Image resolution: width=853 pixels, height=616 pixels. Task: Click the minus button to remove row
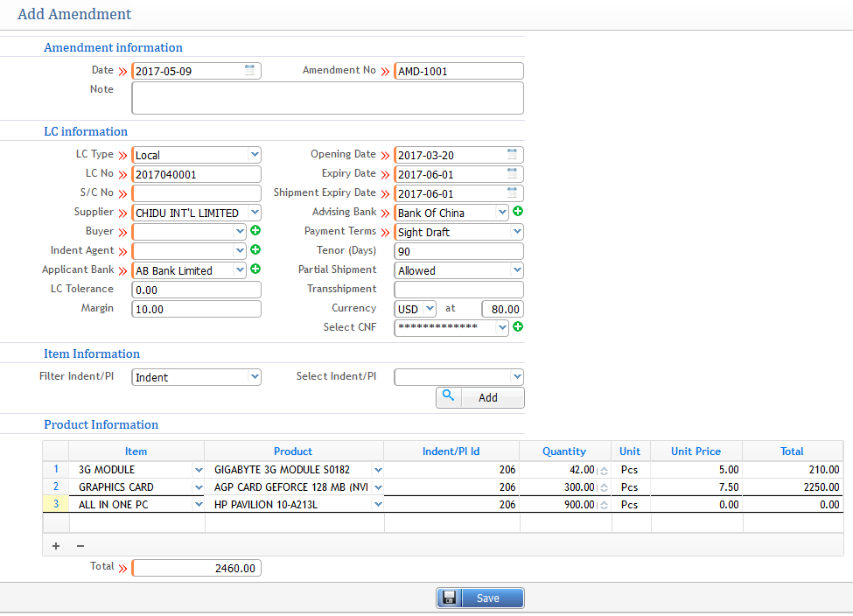coord(80,545)
